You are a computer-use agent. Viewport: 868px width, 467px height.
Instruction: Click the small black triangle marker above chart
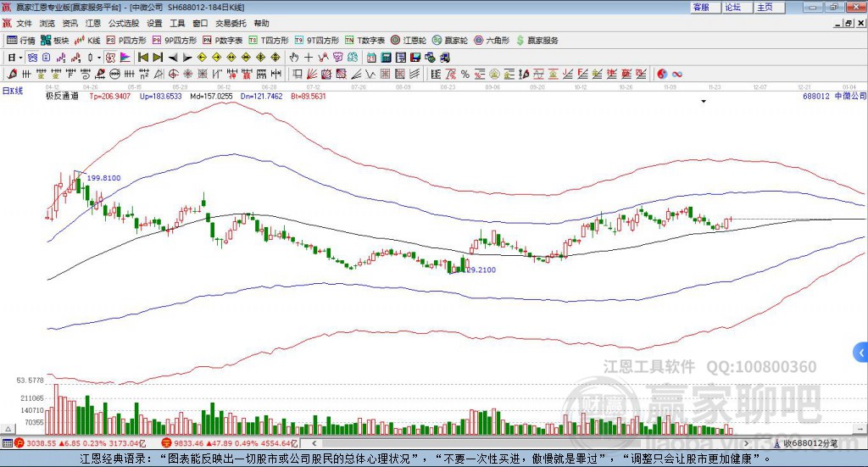704,101
